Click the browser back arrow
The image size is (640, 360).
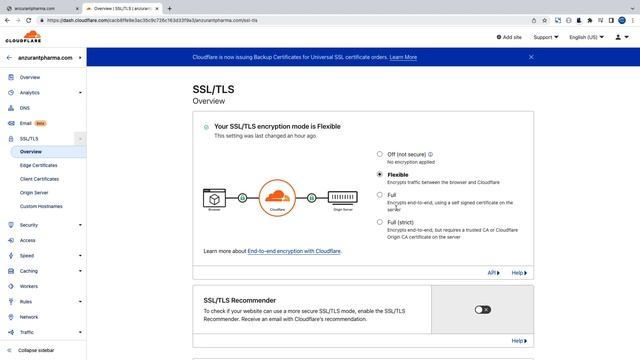[7, 20]
